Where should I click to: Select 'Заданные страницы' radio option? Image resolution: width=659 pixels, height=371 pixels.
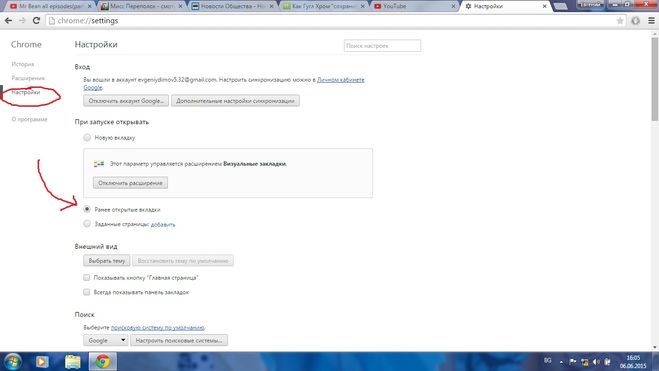point(87,224)
